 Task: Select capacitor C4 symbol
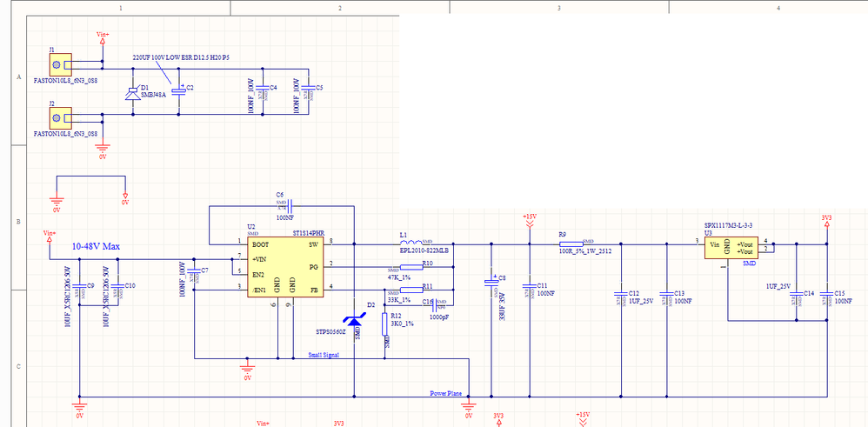(x=263, y=89)
